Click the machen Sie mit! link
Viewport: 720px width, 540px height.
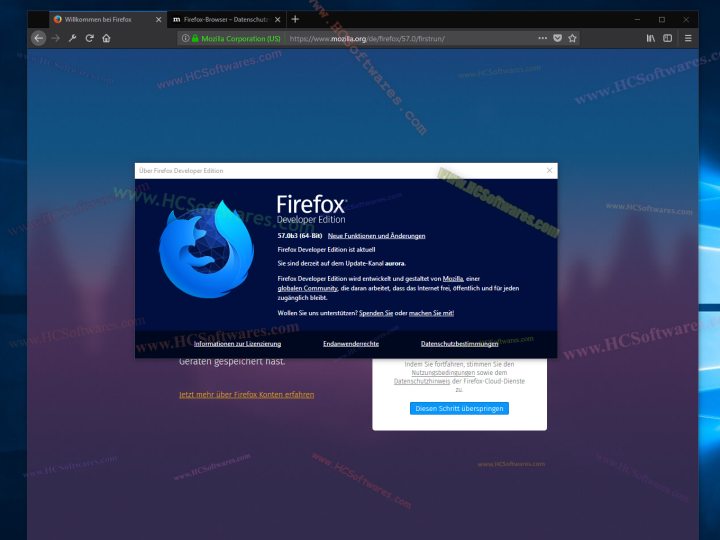click(x=431, y=313)
